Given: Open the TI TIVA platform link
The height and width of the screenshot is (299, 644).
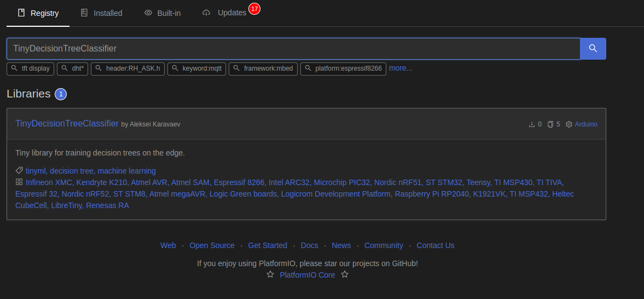Looking at the screenshot, I should tap(549, 182).
